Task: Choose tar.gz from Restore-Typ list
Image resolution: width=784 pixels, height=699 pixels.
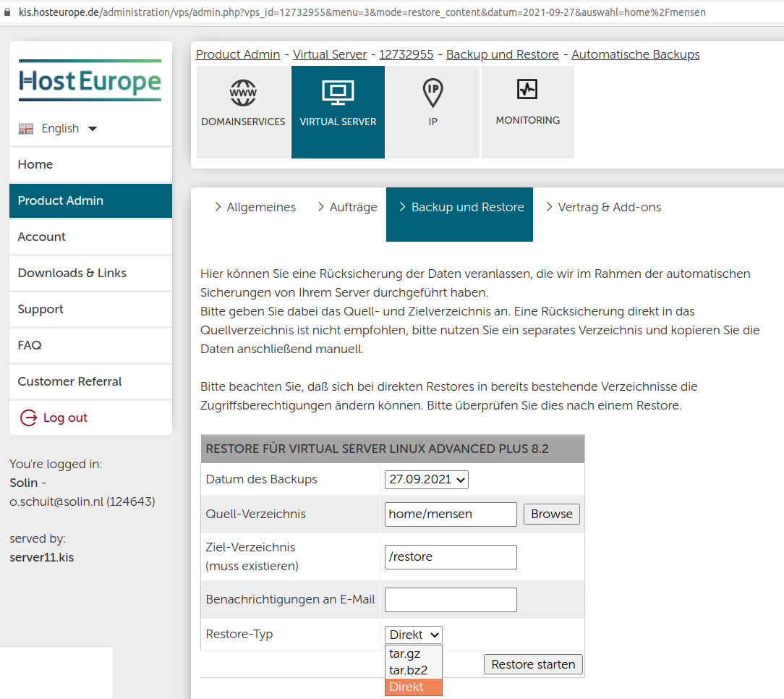Action: click(405, 653)
